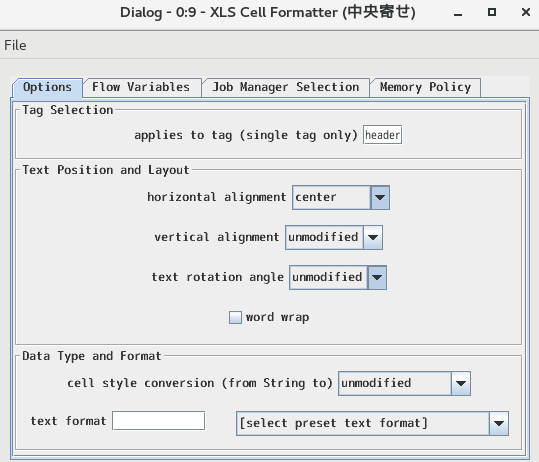539x462 pixels.
Task: Click the 'Text Position and Layout' group title
Action: point(106,170)
